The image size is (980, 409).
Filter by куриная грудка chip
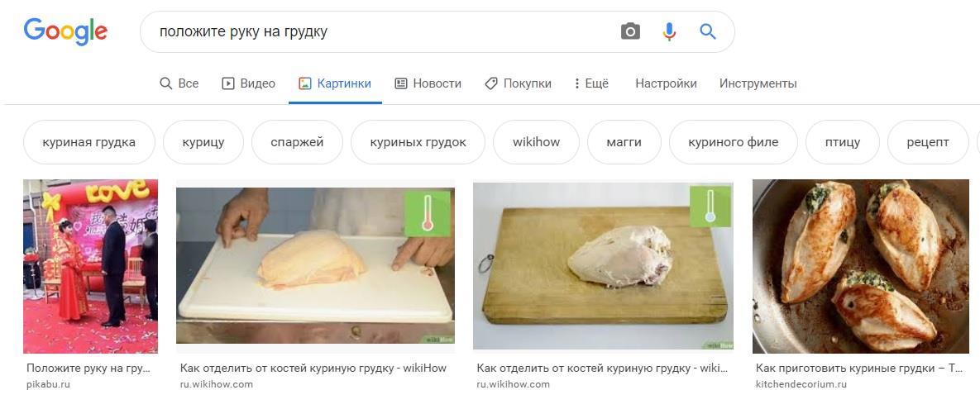[89, 142]
